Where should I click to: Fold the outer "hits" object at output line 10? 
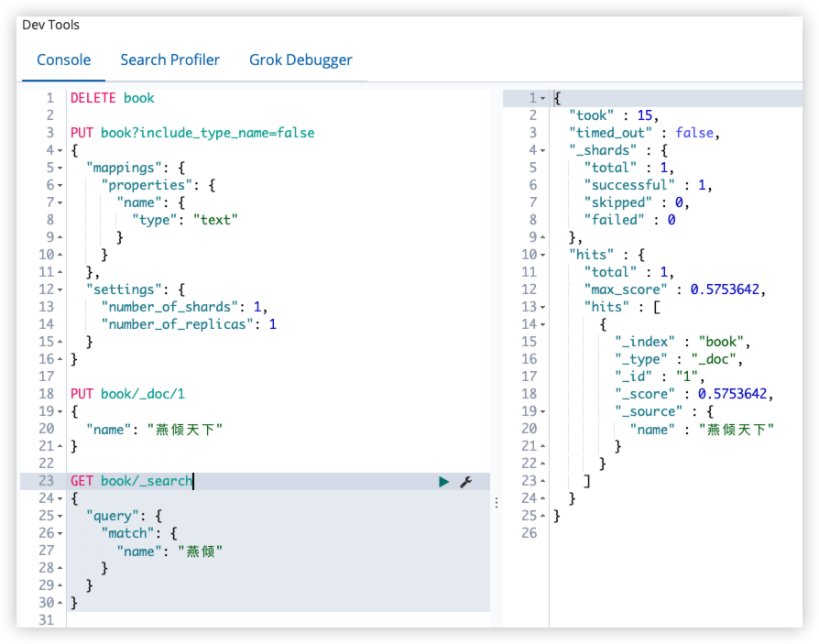point(542,255)
